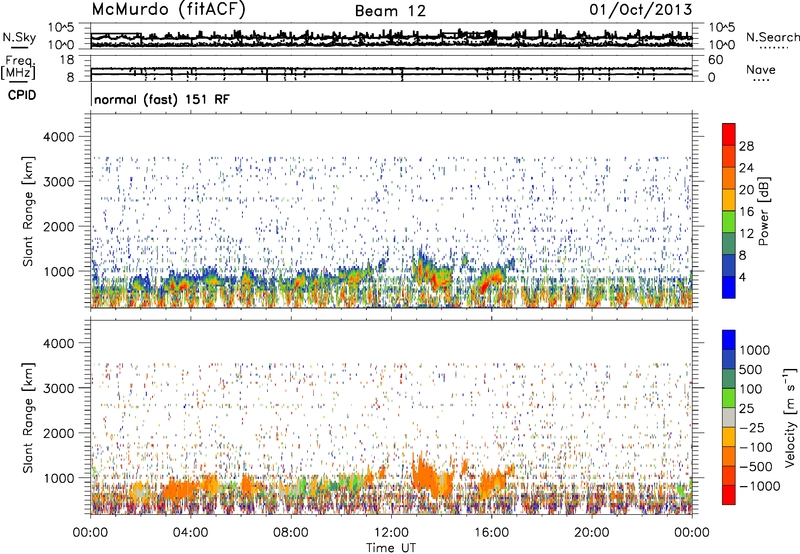Click the 'Slant Range [km]' label of power panel
This screenshot has height=554, width=800.
coord(28,211)
